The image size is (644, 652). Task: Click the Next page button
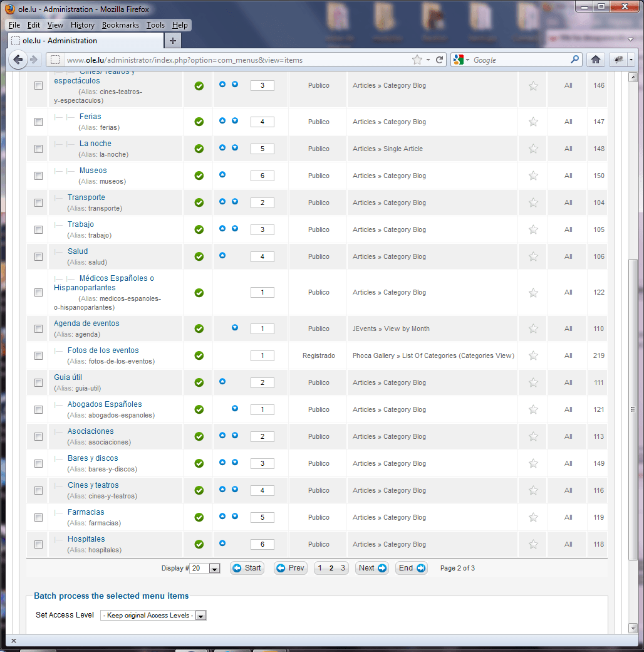372,568
